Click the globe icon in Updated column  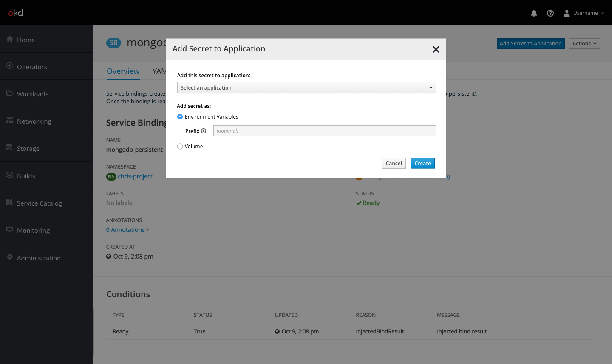(x=277, y=332)
